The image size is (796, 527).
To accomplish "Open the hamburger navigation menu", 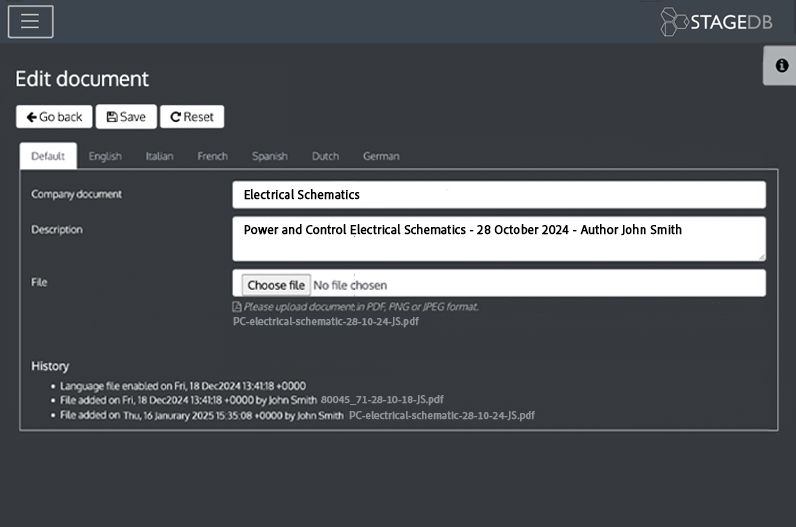I will [x=30, y=22].
